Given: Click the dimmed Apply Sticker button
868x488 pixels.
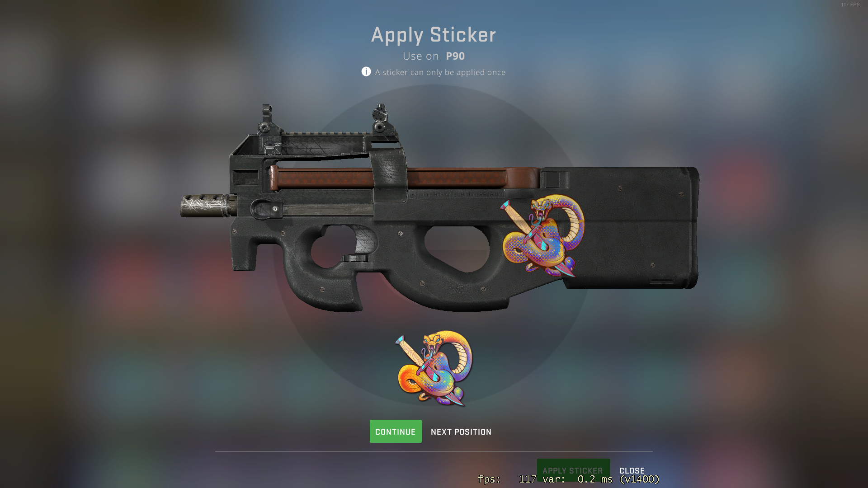Looking at the screenshot, I should [x=573, y=470].
